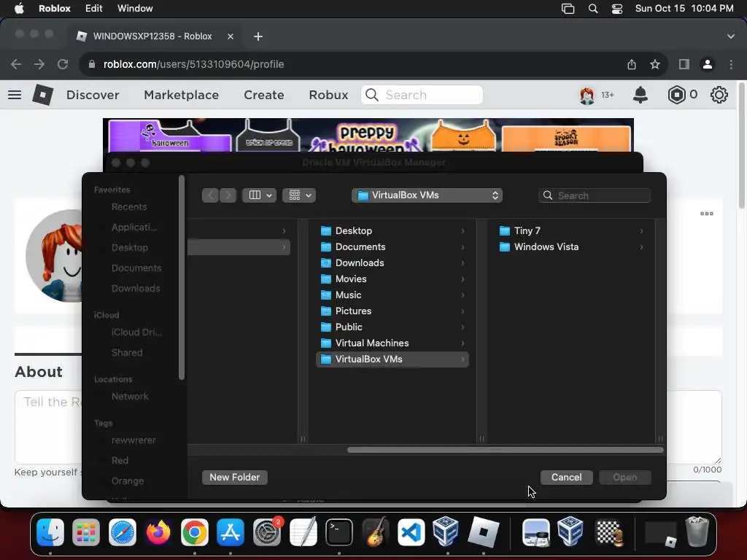This screenshot has width=747, height=560.
Task: Reload the Roblox page
Action: [63, 64]
